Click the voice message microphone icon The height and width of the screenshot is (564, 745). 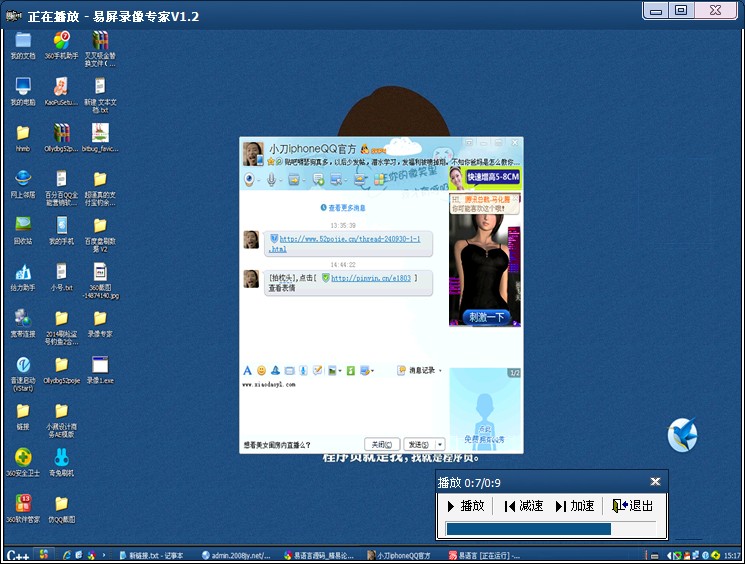(x=303, y=371)
